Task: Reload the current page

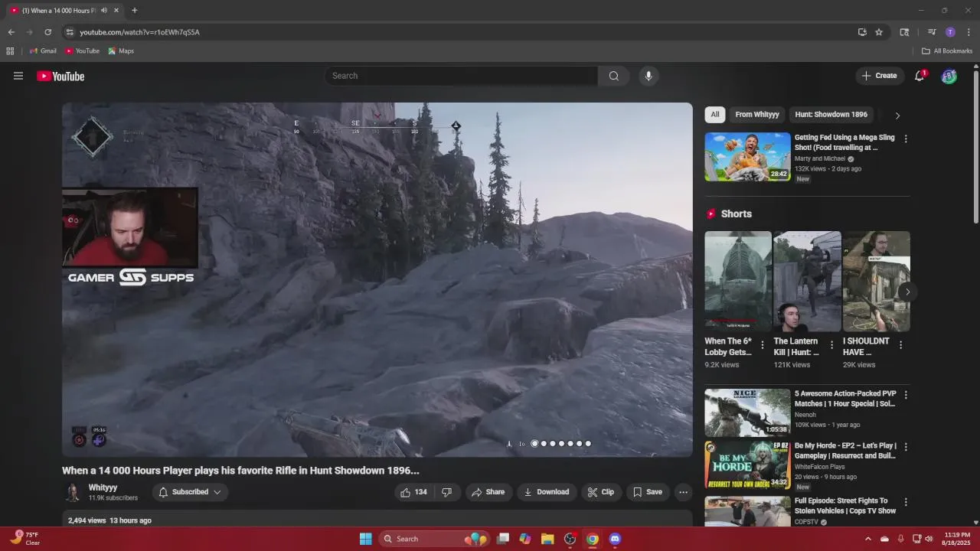Action: tap(47, 32)
